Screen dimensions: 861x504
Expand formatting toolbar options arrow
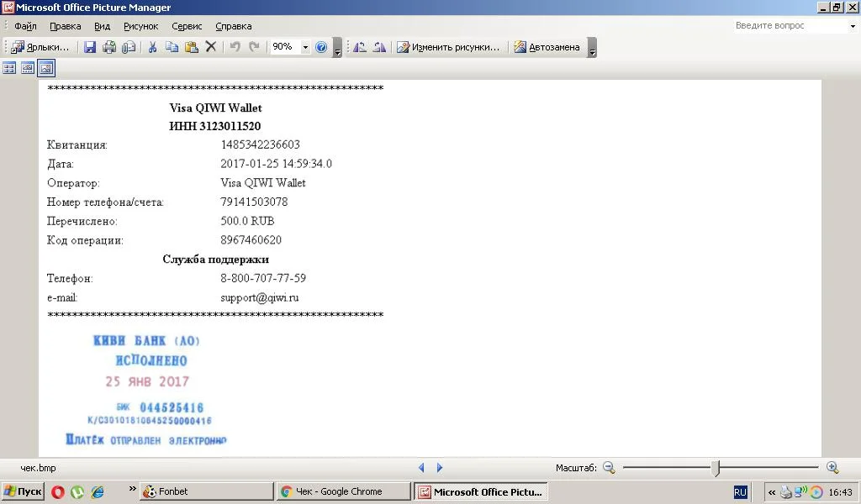point(592,48)
